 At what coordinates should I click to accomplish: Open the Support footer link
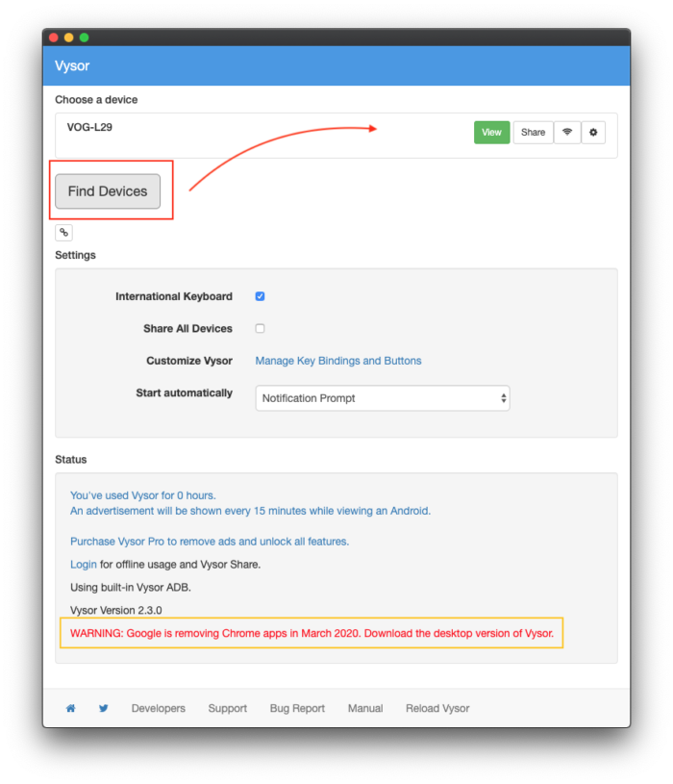tap(227, 708)
